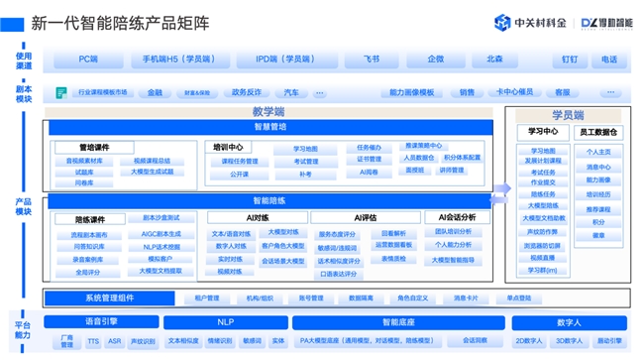Click the green template market icon

click(61, 93)
